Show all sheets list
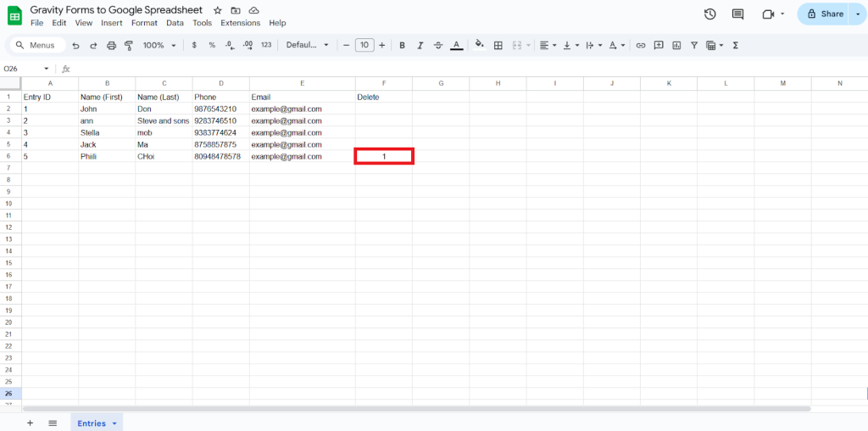Screen dimensions: 868x431 53,423
